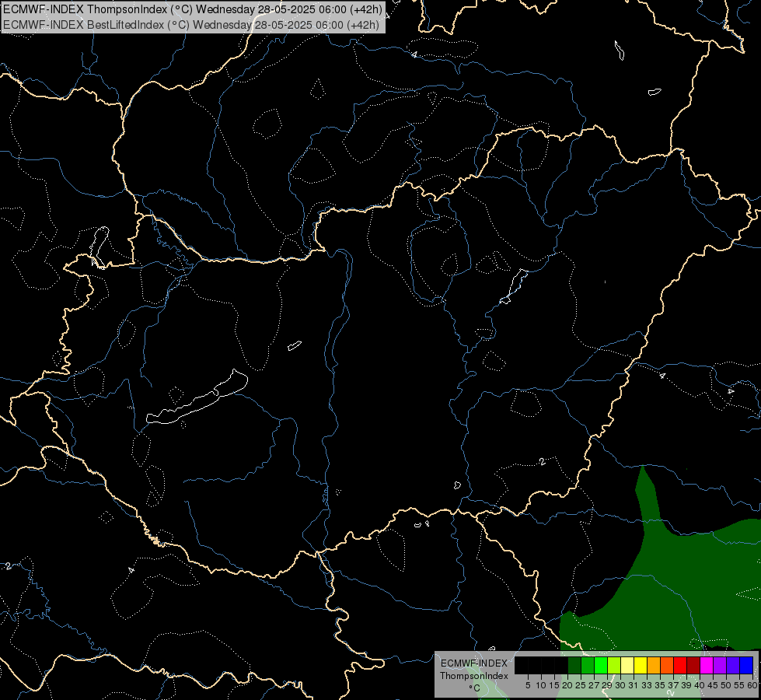Select the dark green 20-25 legend swatch

pyautogui.click(x=574, y=665)
